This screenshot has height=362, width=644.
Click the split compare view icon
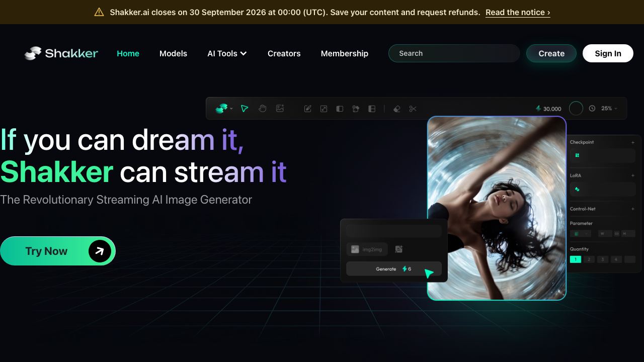340,109
